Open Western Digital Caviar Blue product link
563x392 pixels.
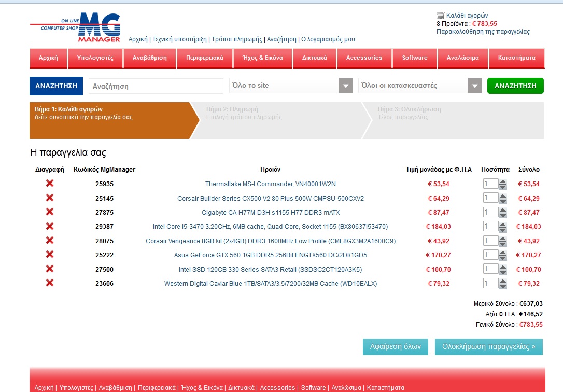271,283
